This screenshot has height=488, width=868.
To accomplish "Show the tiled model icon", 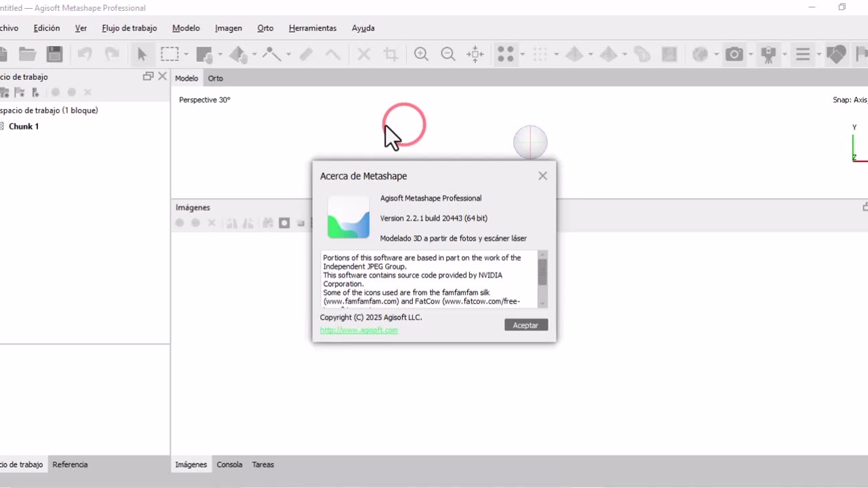I will tap(642, 54).
